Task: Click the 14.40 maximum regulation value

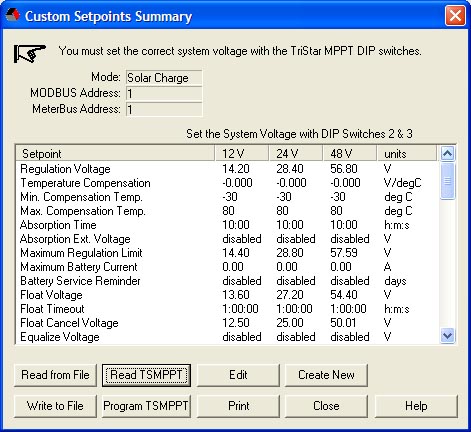Action: point(236,253)
